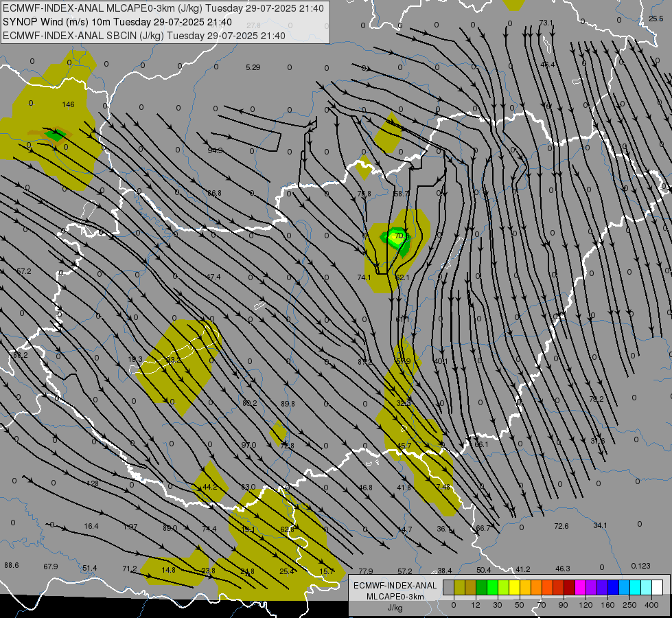
Task: Click the map value 428
Action: [x=92, y=483]
